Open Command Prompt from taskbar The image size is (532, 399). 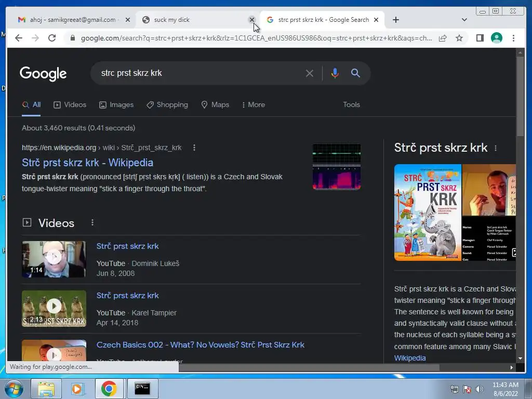point(142,389)
